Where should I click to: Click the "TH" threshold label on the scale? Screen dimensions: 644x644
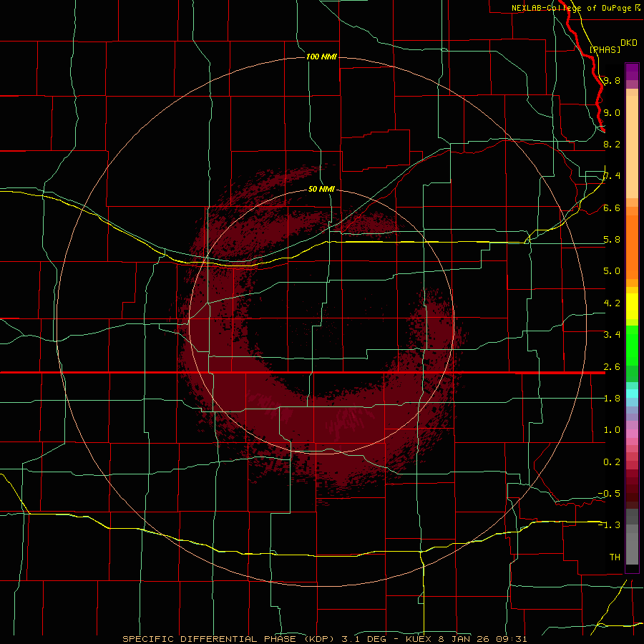615,557
